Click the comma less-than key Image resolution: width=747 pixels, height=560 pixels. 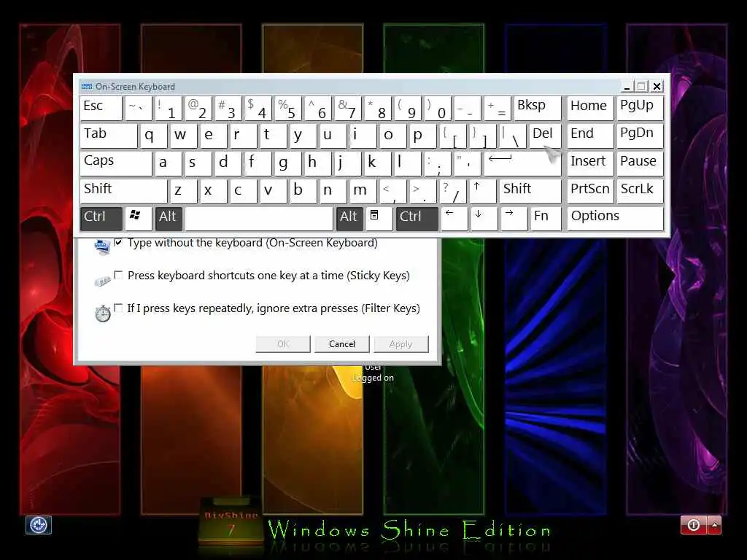coord(393,191)
